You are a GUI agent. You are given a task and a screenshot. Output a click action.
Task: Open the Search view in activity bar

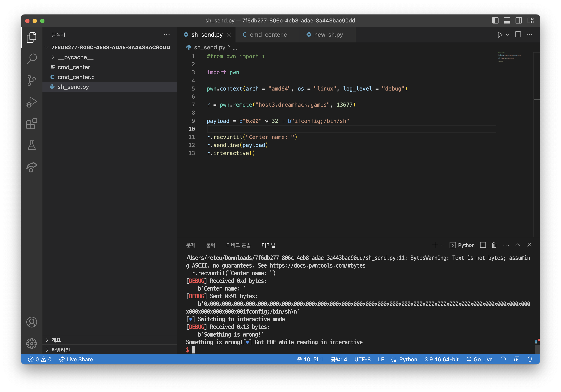click(x=32, y=59)
